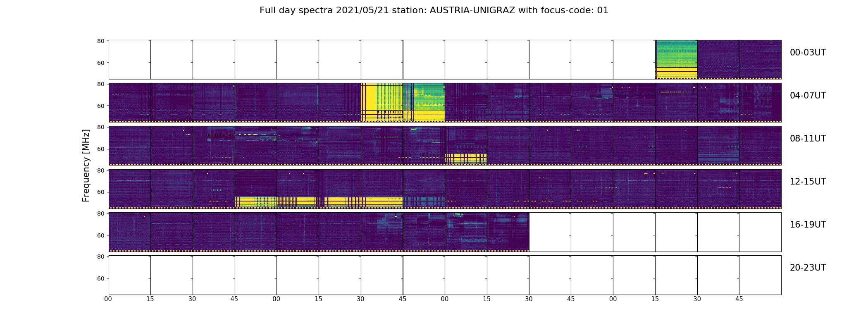Click the leftmost '15' x-axis tick label
This screenshot has height=331, width=868.
[x=150, y=299]
